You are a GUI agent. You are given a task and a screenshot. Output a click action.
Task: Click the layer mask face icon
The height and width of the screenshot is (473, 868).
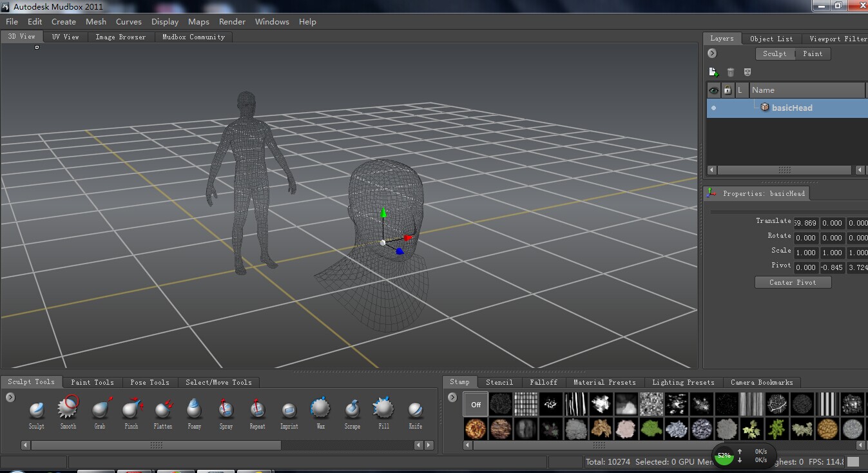pos(747,72)
